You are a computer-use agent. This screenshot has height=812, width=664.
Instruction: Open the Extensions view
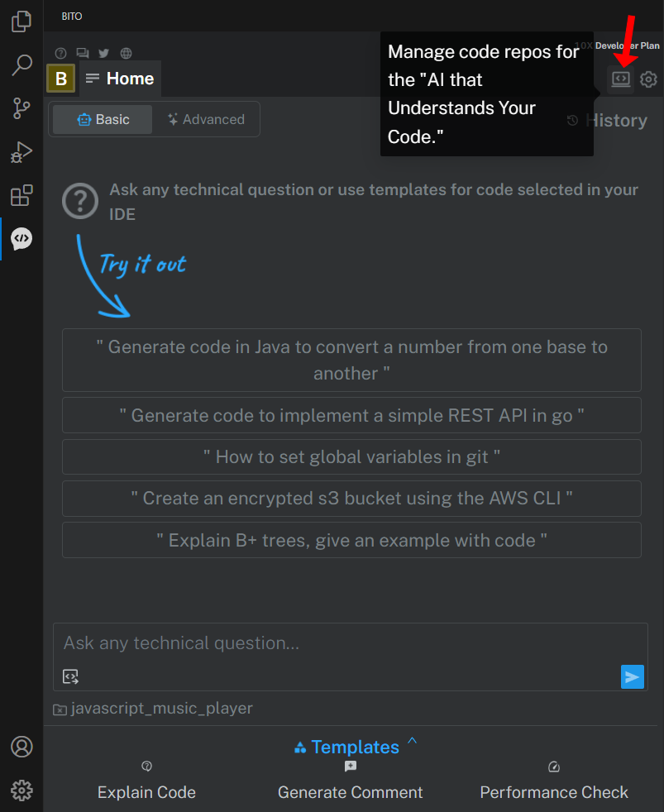pyautogui.click(x=21, y=196)
